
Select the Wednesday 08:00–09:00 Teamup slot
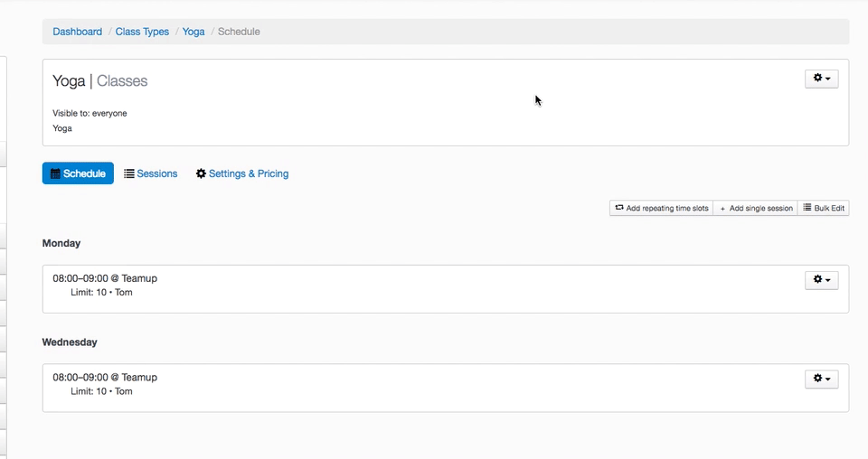[105, 378]
